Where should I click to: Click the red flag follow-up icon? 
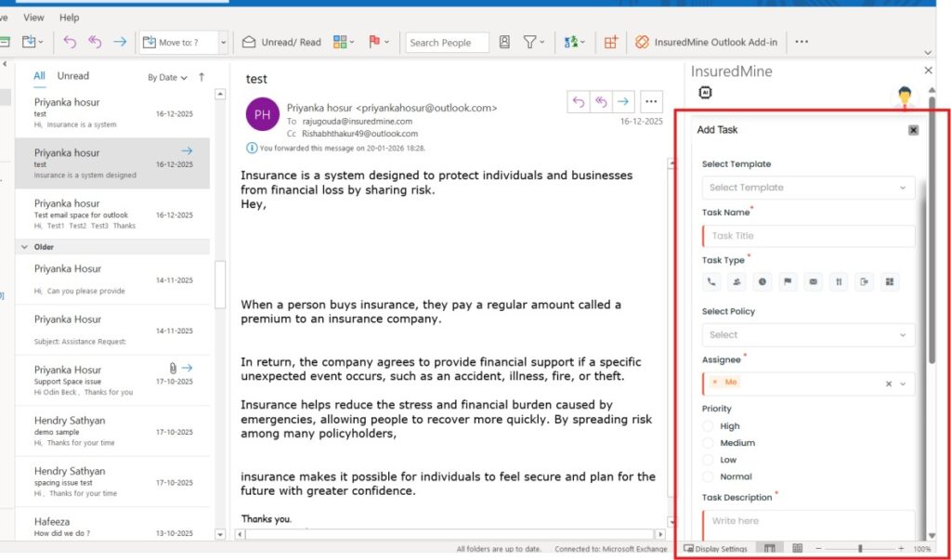pos(375,42)
